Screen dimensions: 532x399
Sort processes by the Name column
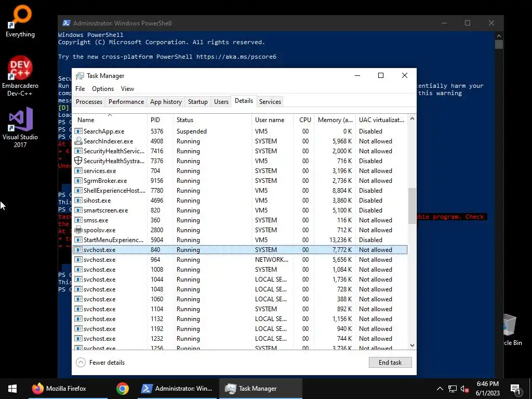tap(110, 120)
